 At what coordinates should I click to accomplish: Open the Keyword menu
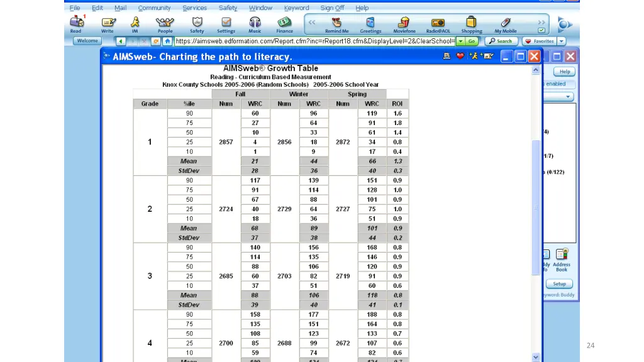click(296, 8)
